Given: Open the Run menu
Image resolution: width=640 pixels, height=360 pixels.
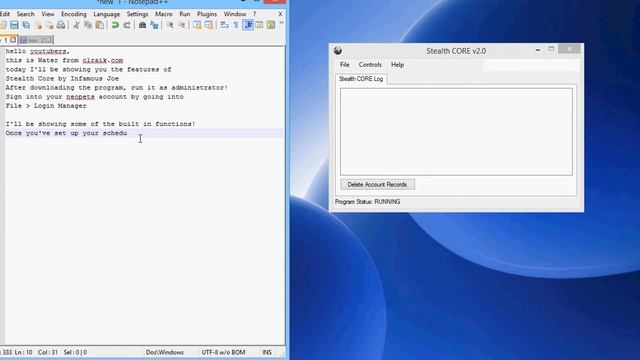Looking at the screenshot, I should coord(185,14).
